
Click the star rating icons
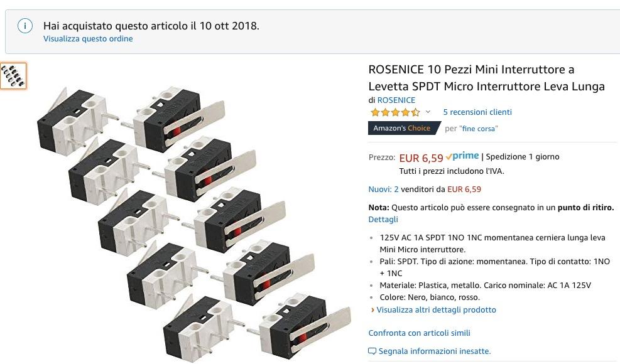point(394,112)
